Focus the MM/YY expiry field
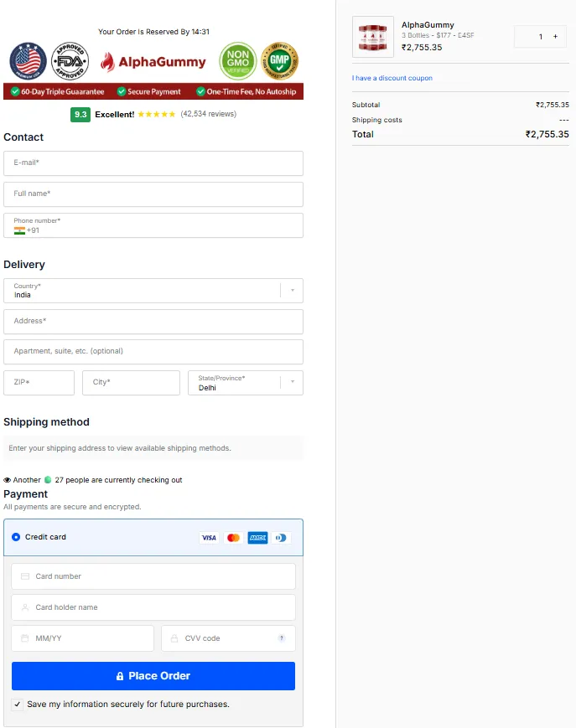 (83, 638)
